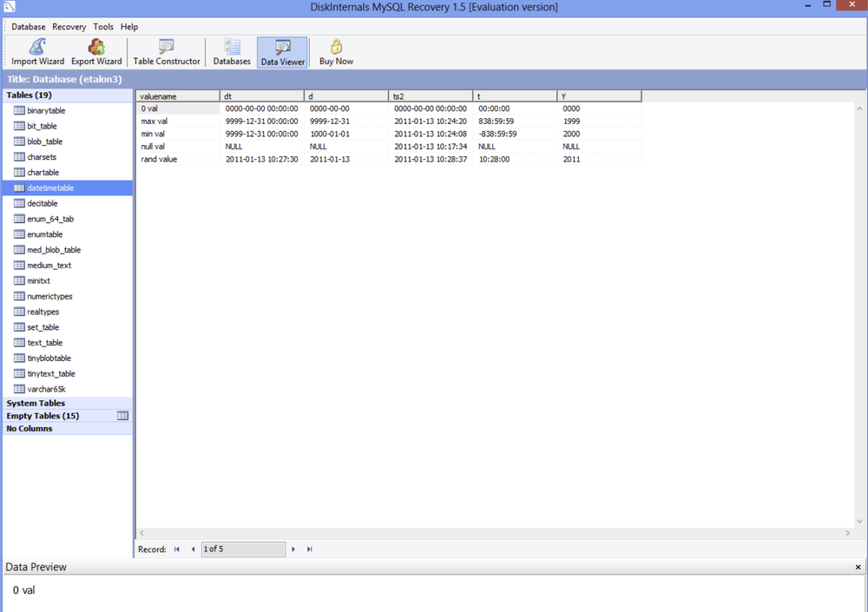Open the Tools menu

[103, 27]
